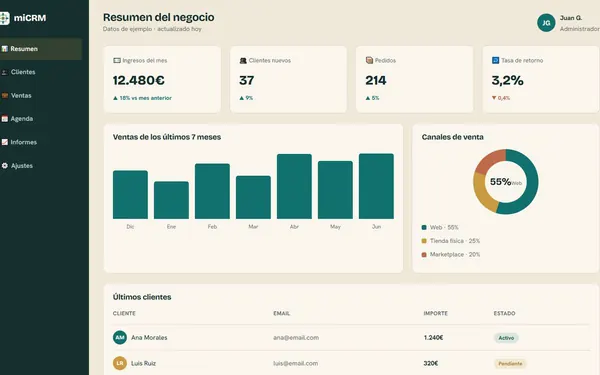Click the May bar in sales chart
Image resolution: width=600 pixels, height=375 pixels.
click(335, 190)
